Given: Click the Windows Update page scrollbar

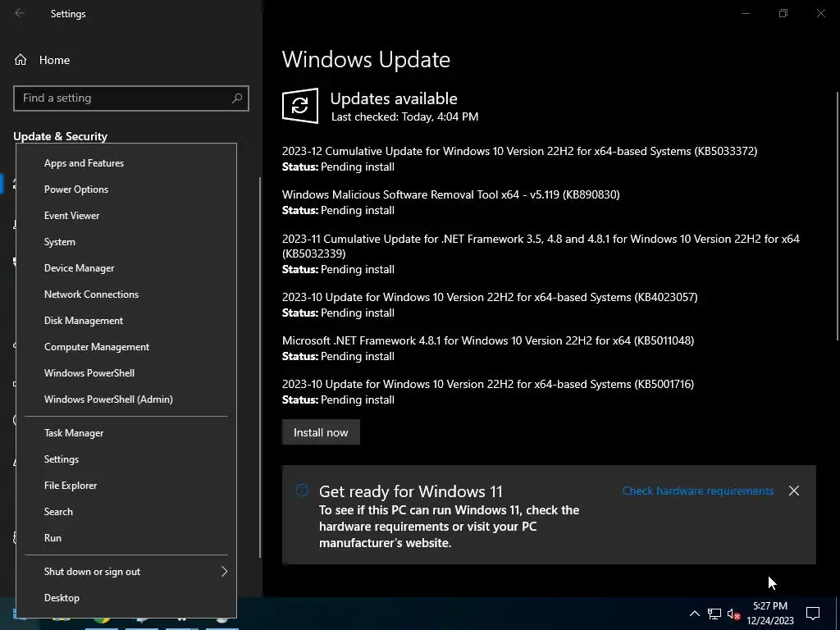Looking at the screenshot, I should 838,216.
